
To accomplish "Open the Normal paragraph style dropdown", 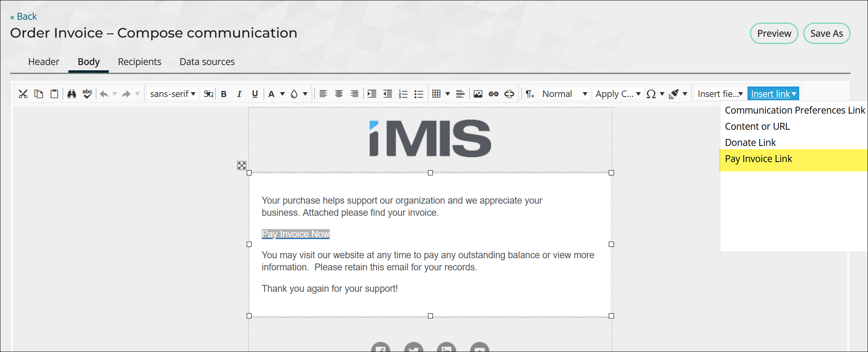I will coord(564,94).
